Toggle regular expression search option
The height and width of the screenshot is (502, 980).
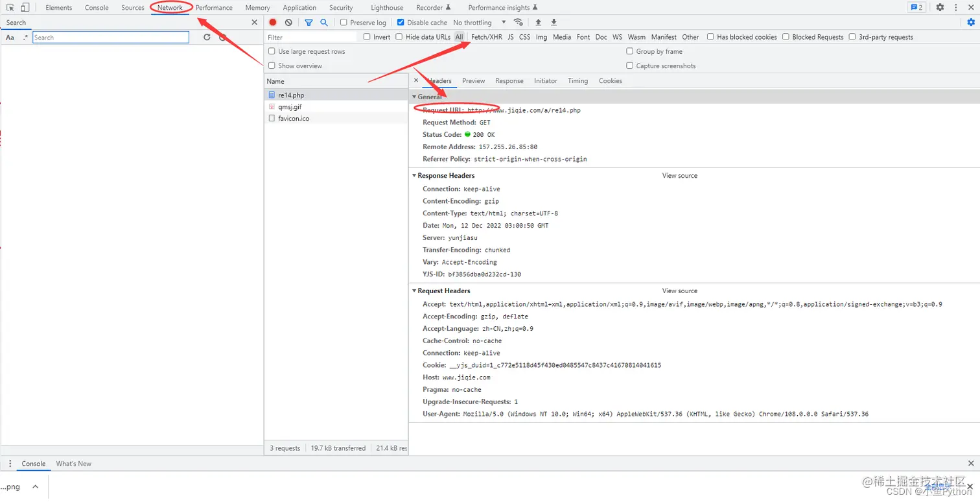(x=25, y=38)
